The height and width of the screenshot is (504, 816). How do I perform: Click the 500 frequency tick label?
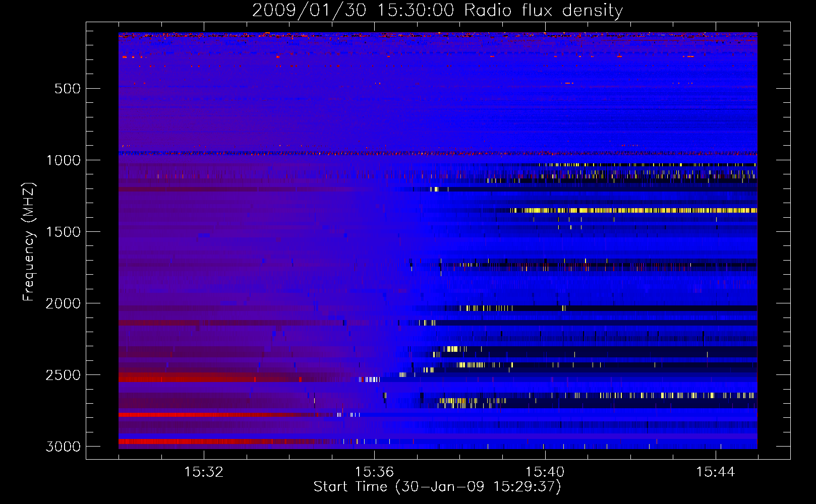coord(68,89)
